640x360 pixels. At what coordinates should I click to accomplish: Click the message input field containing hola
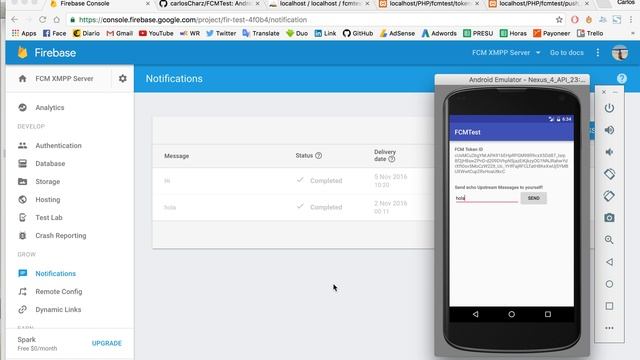[487, 198]
